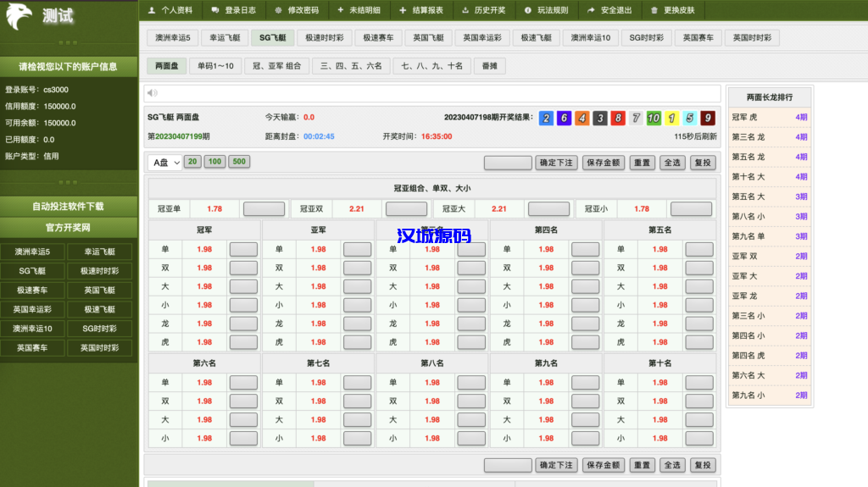Click the cyan result ball number 5
Viewport: 868px width, 487px height.
690,118
